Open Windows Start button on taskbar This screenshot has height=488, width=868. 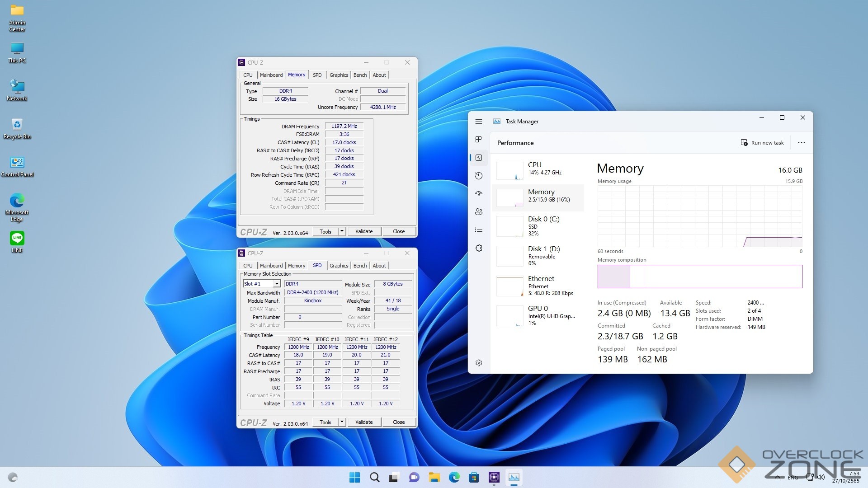pyautogui.click(x=355, y=477)
